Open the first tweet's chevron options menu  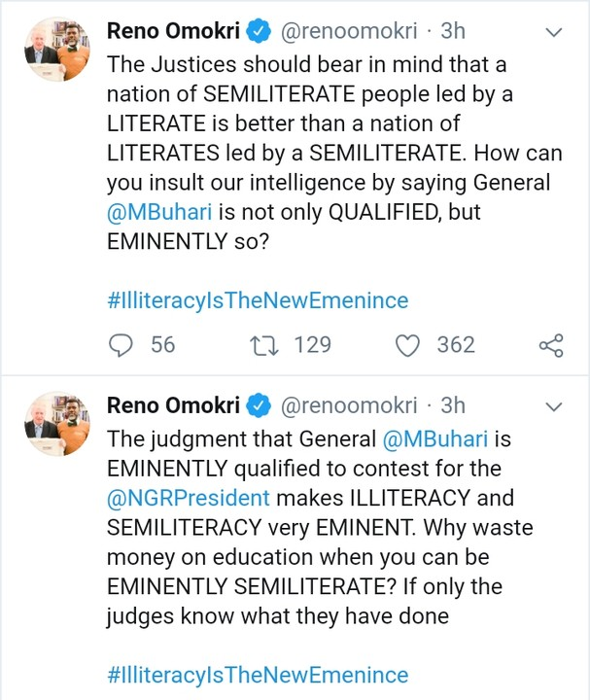pyautogui.click(x=554, y=32)
